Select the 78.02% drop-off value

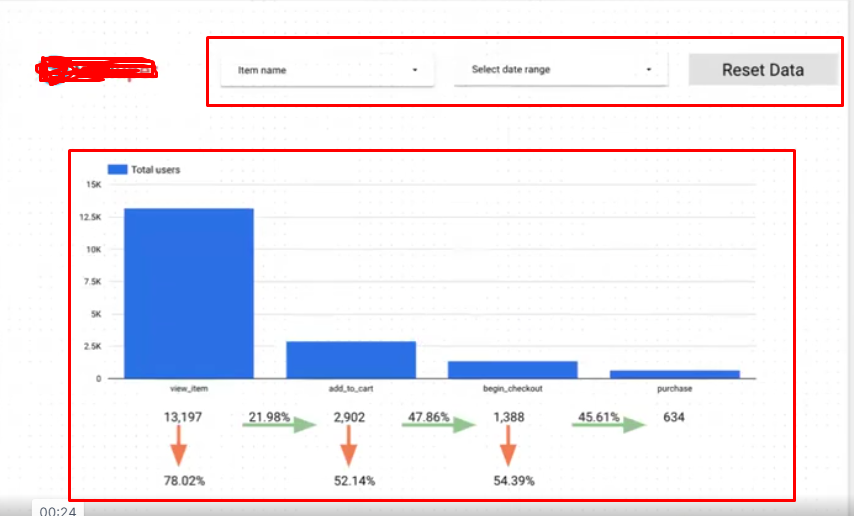coord(185,481)
